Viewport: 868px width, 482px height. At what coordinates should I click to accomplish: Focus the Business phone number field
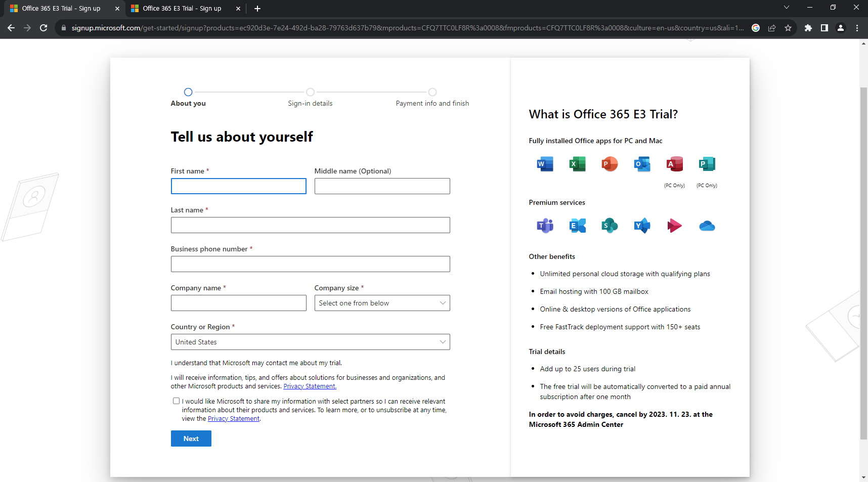[x=310, y=264]
